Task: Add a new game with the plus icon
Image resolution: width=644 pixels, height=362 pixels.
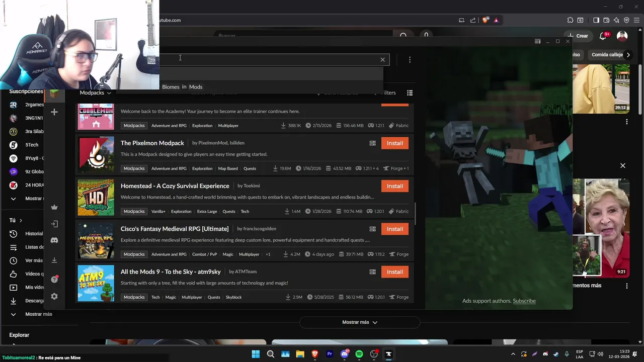Action: click(54, 112)
